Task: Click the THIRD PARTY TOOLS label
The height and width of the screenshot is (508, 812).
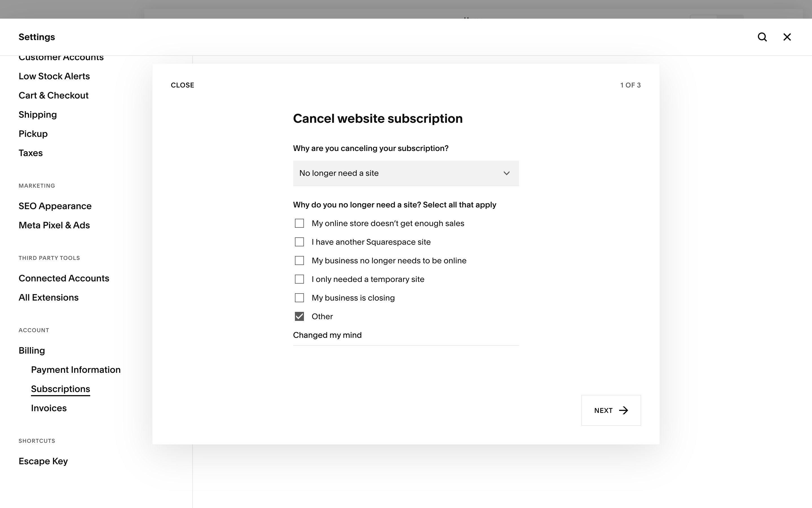Action: point(49,258)
